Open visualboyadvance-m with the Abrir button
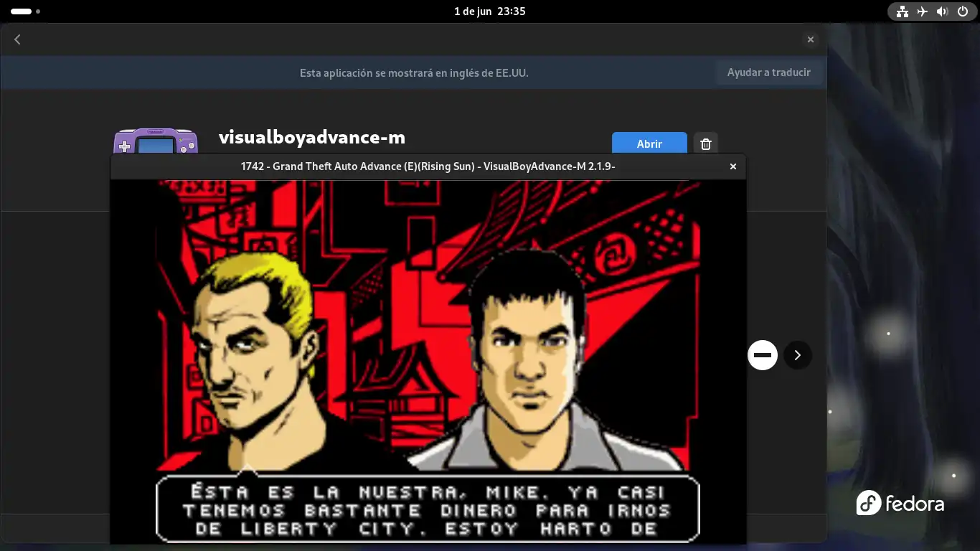Image resolution: width=980 pixels, height=551 pixels. point(649,143)
